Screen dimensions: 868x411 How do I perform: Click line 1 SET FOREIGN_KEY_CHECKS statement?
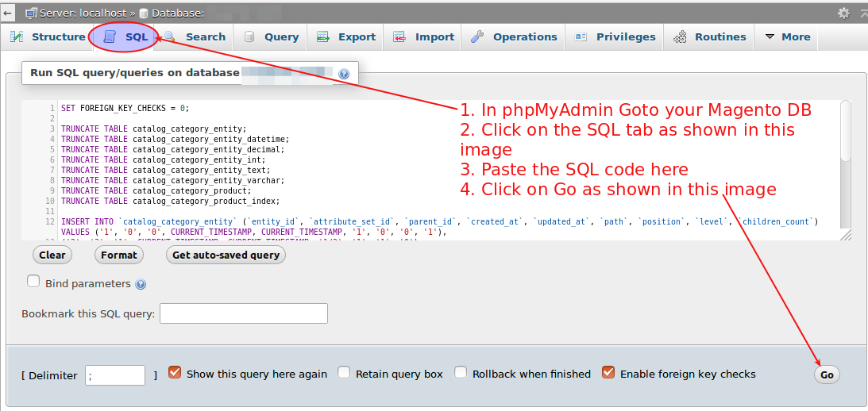pyautogui.click(x=125, y=108)
